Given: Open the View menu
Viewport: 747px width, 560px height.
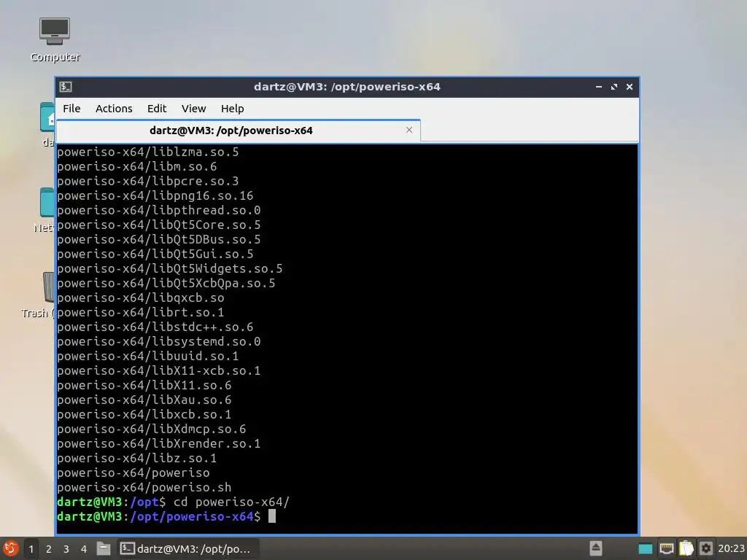Looking at the screenshot, I should point(193,109).
